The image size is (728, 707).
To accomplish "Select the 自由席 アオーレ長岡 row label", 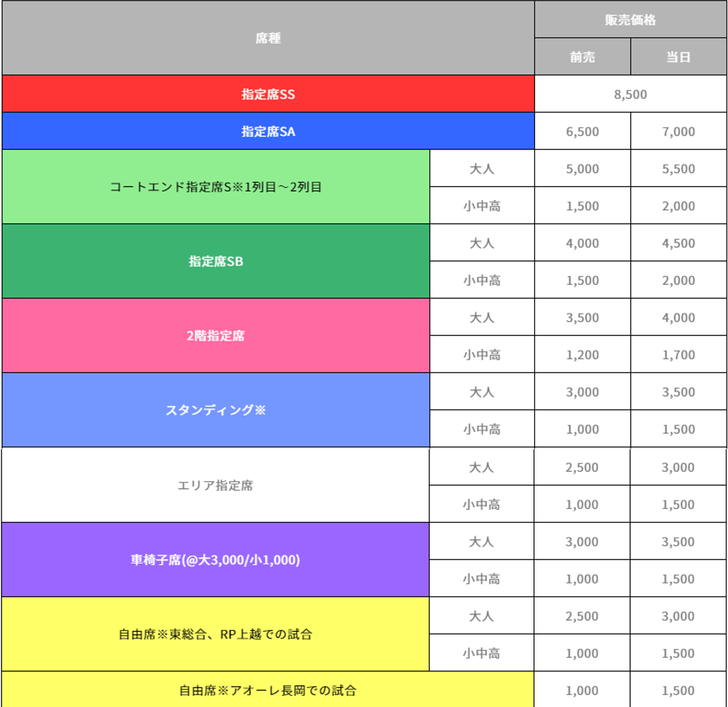I will point(268,690).
